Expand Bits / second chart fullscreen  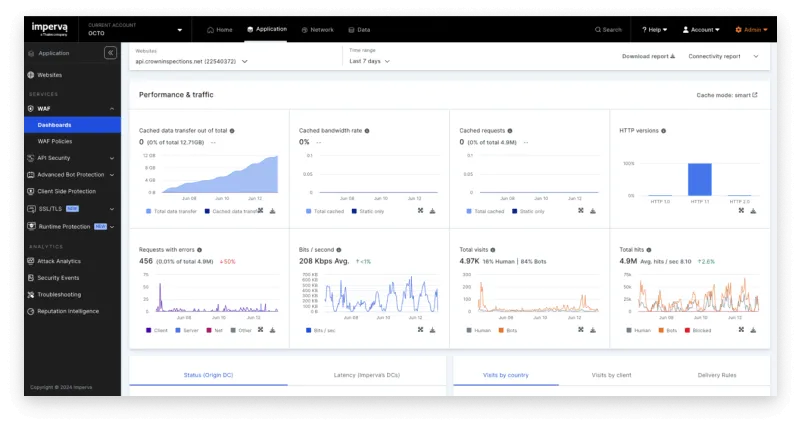pyautogui.click(x=420, y=329)
